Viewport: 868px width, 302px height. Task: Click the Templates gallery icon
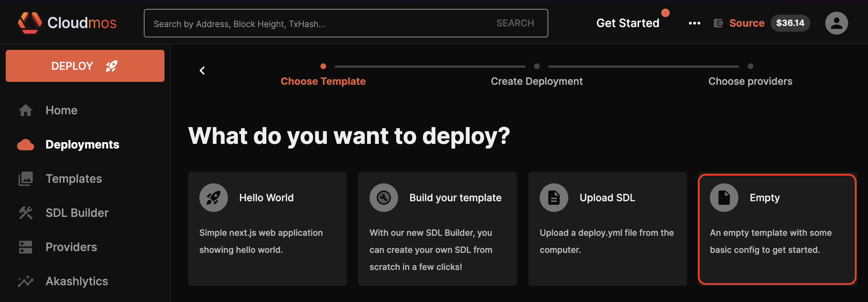[26, 179]
